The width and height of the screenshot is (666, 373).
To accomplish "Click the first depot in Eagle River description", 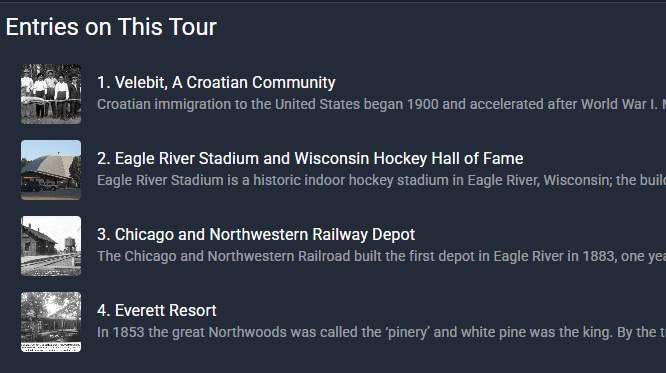I will click(x=381, y=256).
